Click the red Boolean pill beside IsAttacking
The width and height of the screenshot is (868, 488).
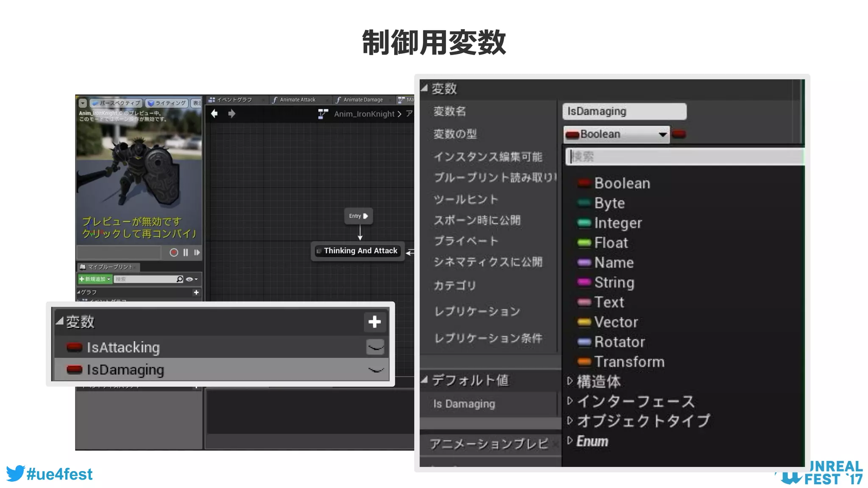pos(75,347)
